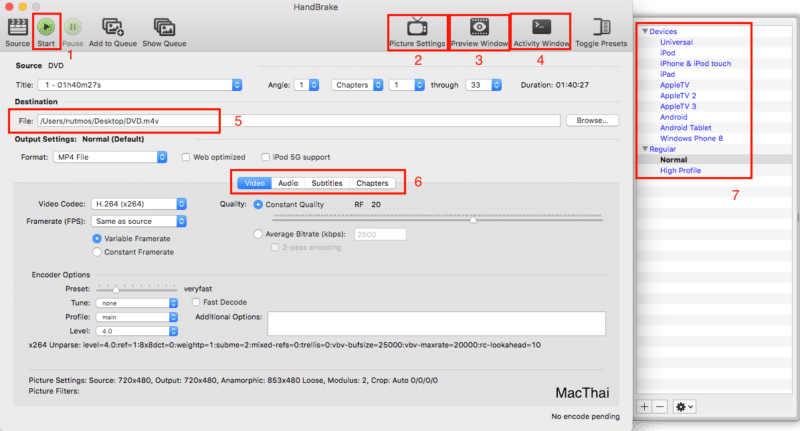Open the Activity Window terminal icon
Image resolution: width=800 pixels, height=431 pixels.
coord(541,27)
